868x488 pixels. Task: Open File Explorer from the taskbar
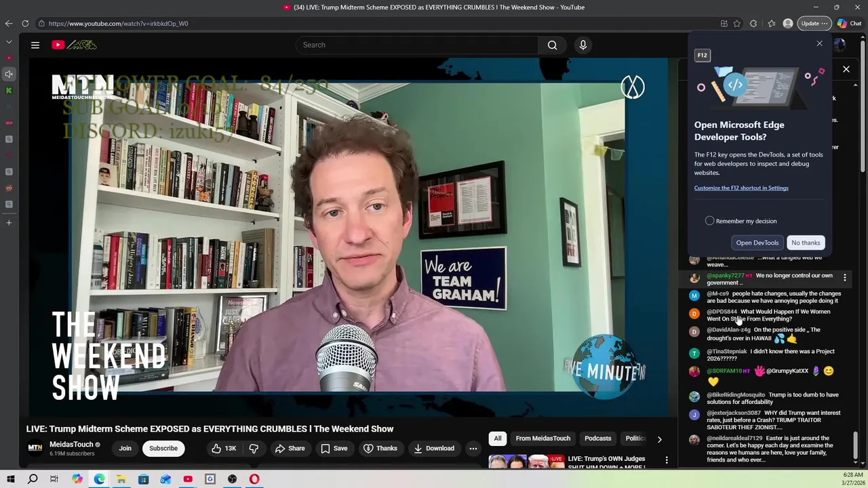[x=121, y=479]
